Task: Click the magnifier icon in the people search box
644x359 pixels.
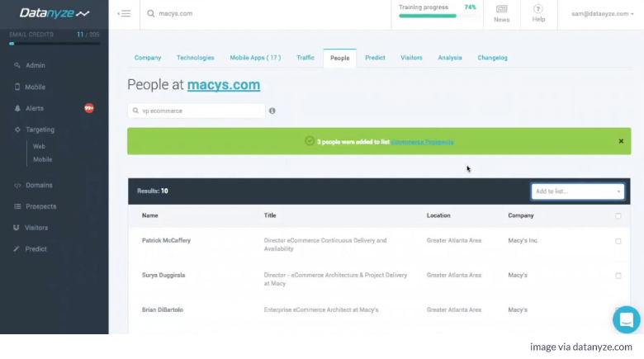Action: coord(135,111)
